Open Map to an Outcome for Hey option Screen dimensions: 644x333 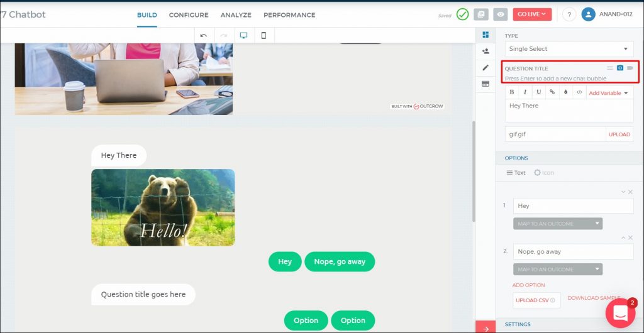click(557, 224)
